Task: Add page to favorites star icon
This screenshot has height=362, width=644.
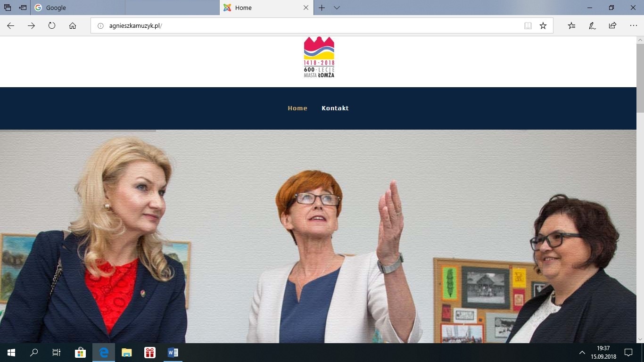Action: [543, 26]
